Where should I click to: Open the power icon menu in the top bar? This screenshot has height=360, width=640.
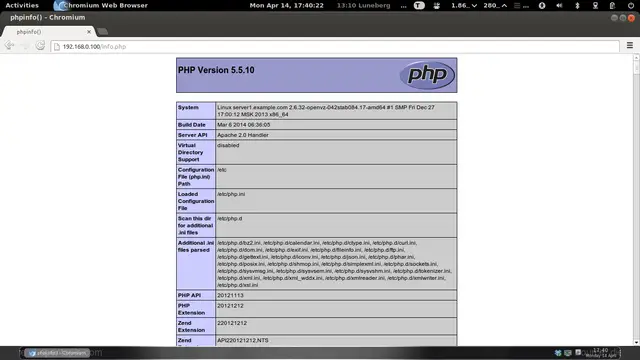tap(631, 5)
